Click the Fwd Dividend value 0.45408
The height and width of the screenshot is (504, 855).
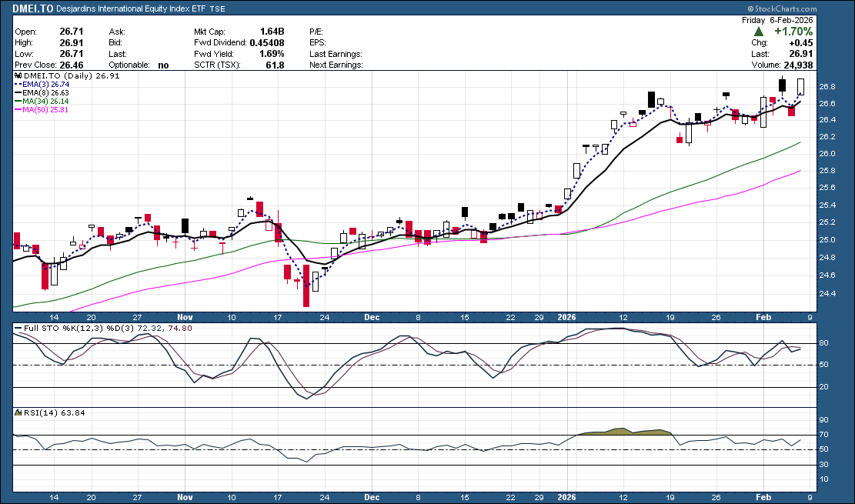[x=267, y=42]
